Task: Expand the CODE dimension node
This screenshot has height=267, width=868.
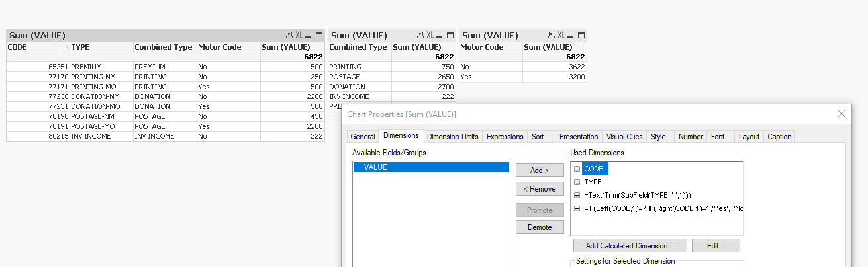Action: 577,169
